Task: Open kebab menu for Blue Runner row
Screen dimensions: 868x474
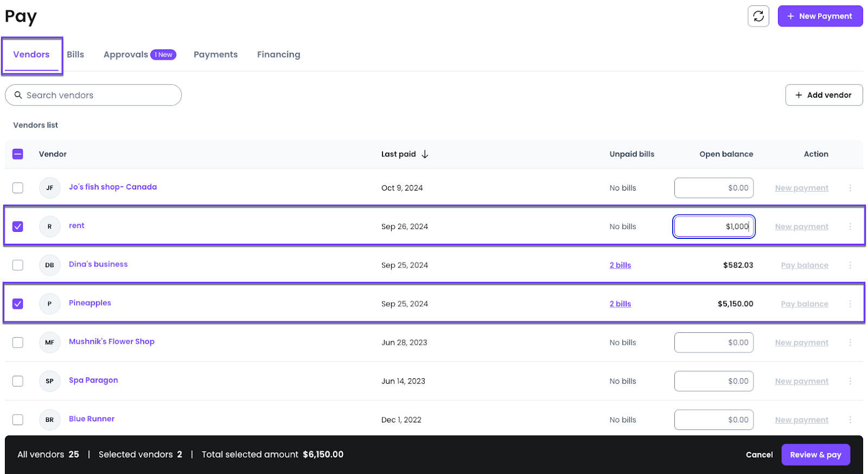Action: click(850, 420)
